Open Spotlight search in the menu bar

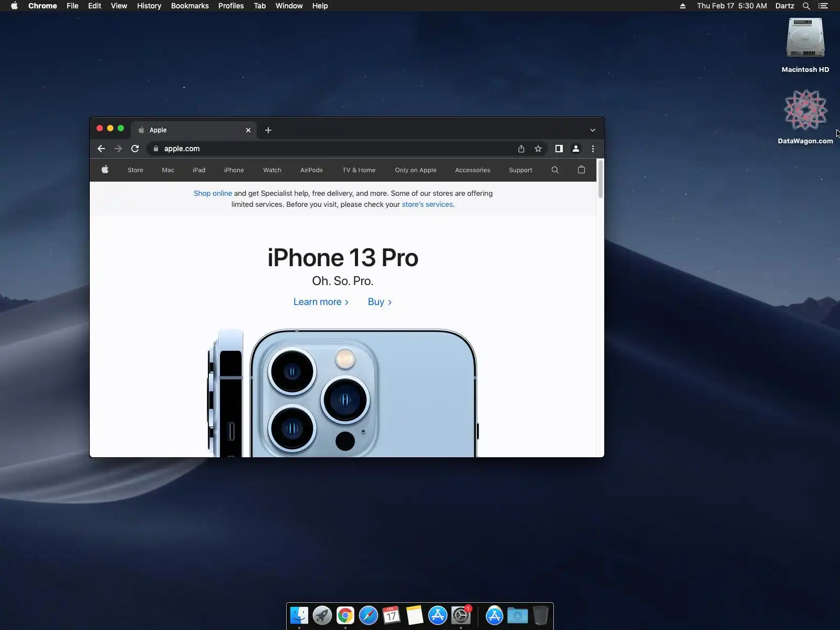(x=806, y=6)
